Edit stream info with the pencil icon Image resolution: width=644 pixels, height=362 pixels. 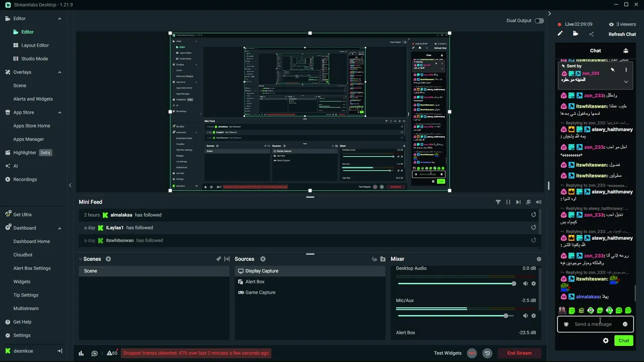(560, 34)
